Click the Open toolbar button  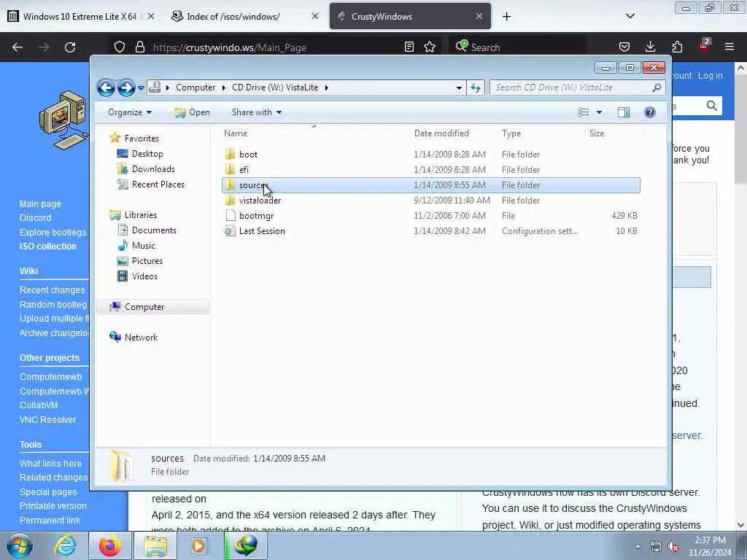[192, 112]
